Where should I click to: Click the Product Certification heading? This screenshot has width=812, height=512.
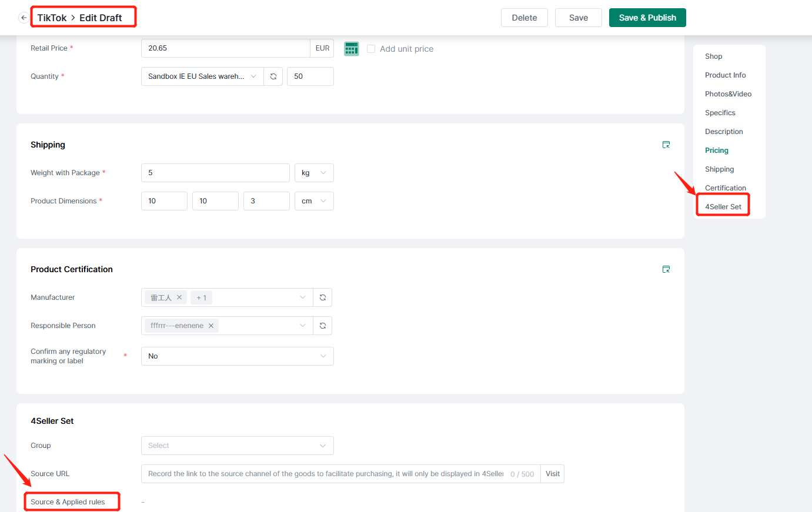72,269
